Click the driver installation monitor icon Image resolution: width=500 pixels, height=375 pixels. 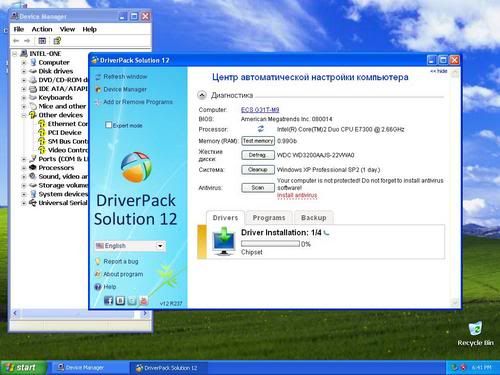pyautogui.click(x=224, y=241)
